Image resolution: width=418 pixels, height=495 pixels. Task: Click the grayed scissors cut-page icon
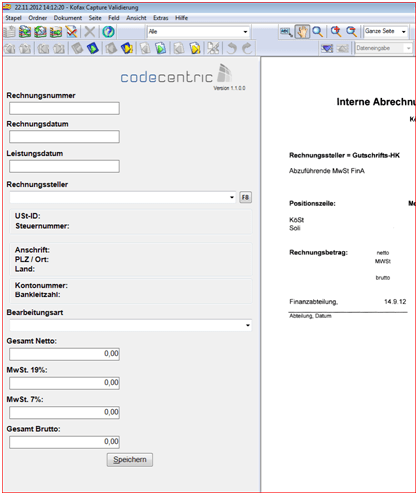(x=213, y=48)
